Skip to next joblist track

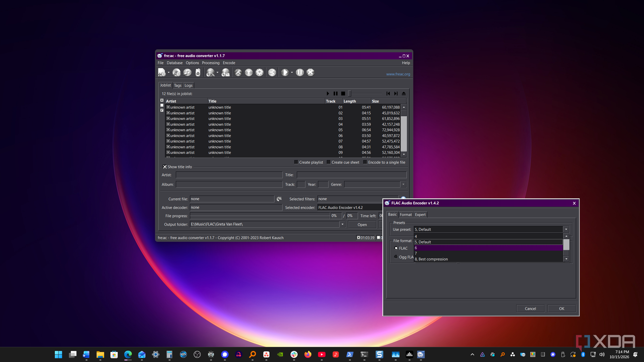pyautogui.click(x=396, y=94)
